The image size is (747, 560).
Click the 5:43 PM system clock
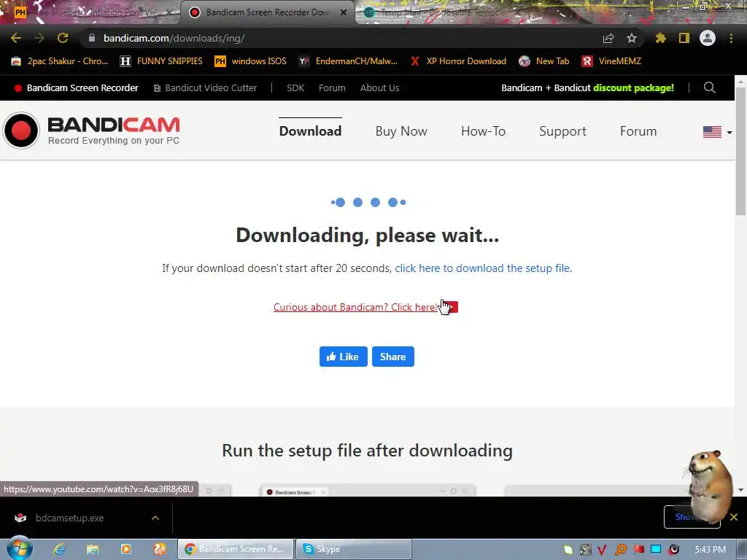710,550
